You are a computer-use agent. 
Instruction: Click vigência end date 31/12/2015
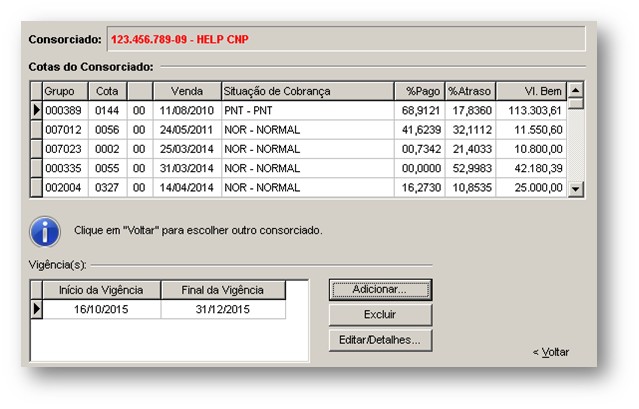223,309
